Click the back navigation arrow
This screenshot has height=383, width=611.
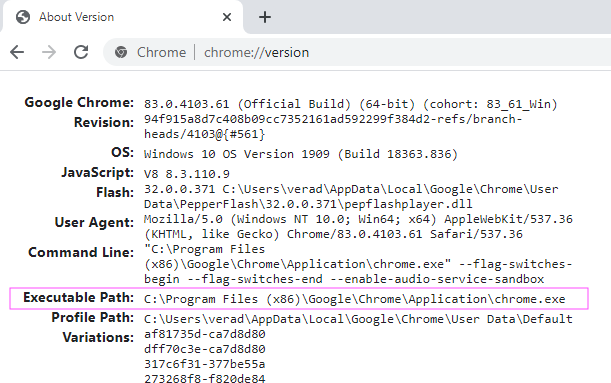(x=17, y=52)
